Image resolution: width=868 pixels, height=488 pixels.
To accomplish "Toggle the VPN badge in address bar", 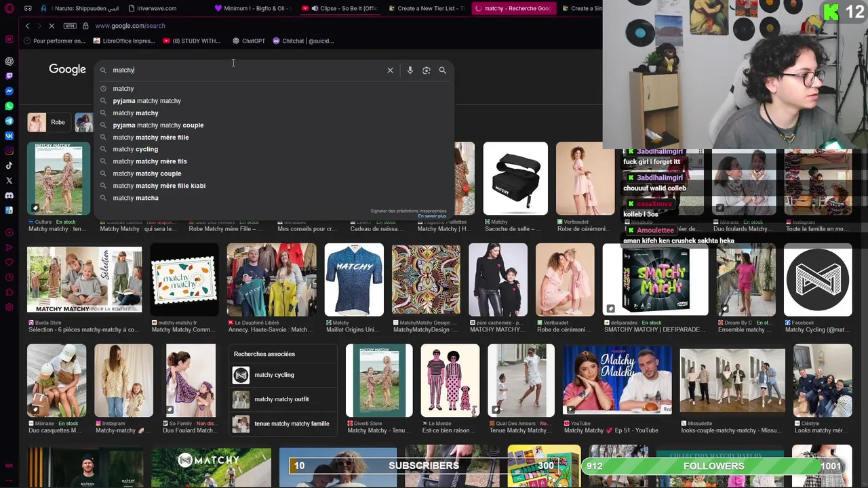I will coord(70,26).
